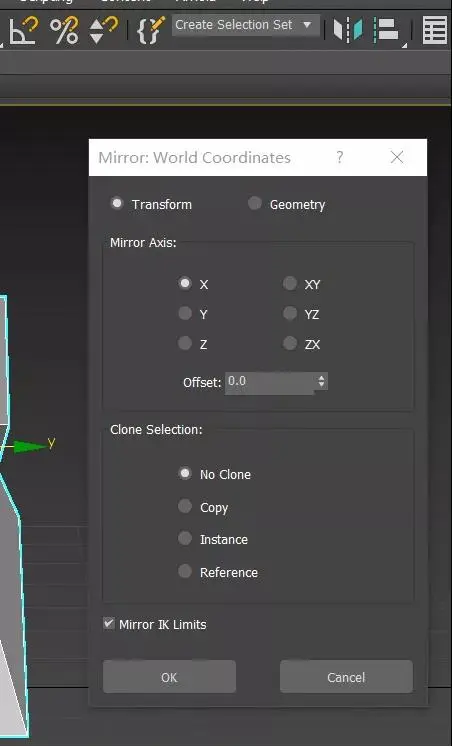The width and height of the screenshot is (453, 747).
Task: Choose XY mirror axis
Action: coord(290,283)
